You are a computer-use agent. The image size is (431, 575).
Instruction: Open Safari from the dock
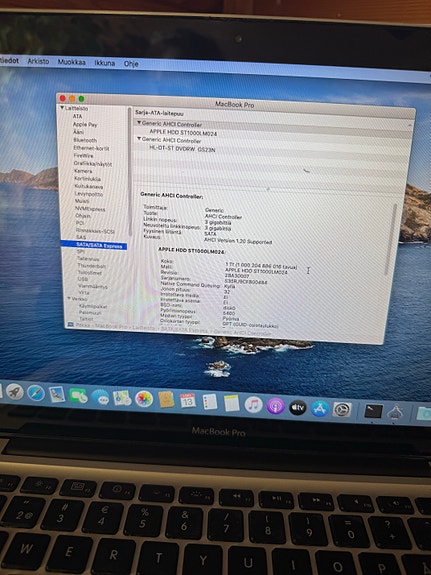click(36, 393)
